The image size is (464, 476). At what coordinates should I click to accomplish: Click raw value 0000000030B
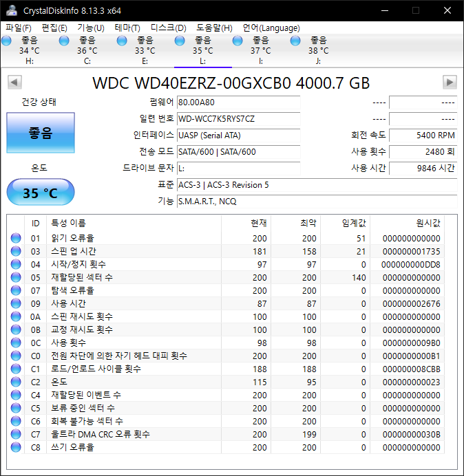click(x=411, y=435)
